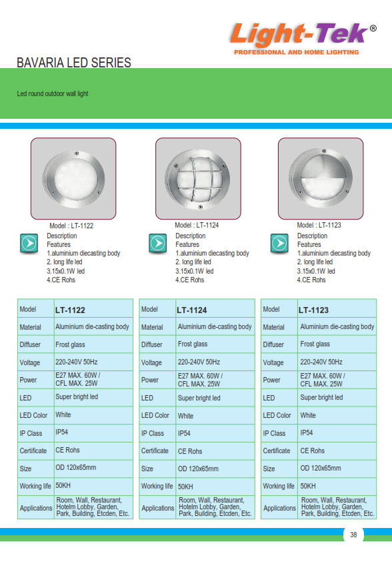Click 'LED Color' label in LT-1124 table

(x=155, y=415)
